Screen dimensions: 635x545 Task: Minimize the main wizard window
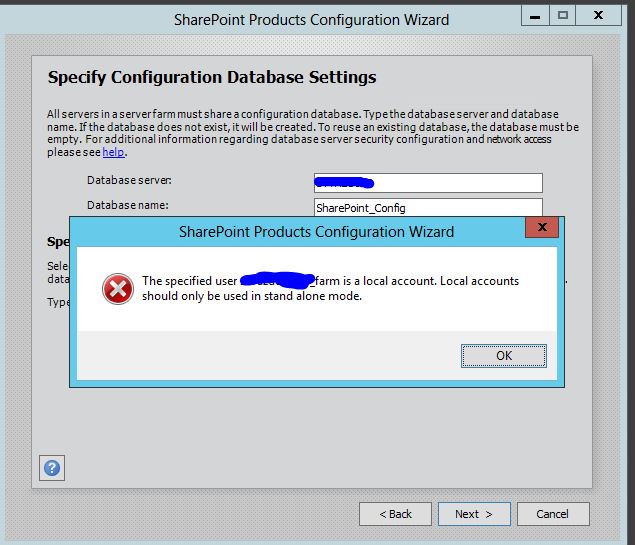click(x=535, y=16)
